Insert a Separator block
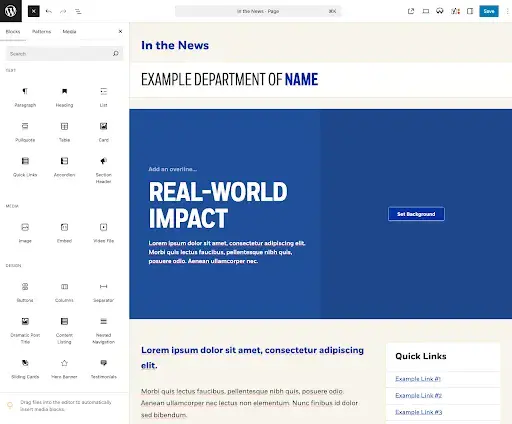 (x=104, y=292)
